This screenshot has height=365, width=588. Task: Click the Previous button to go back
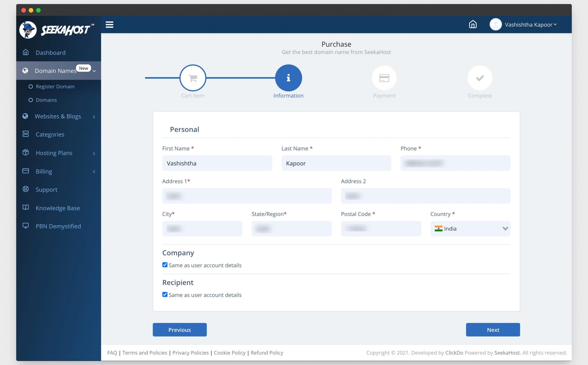[180, 330]
